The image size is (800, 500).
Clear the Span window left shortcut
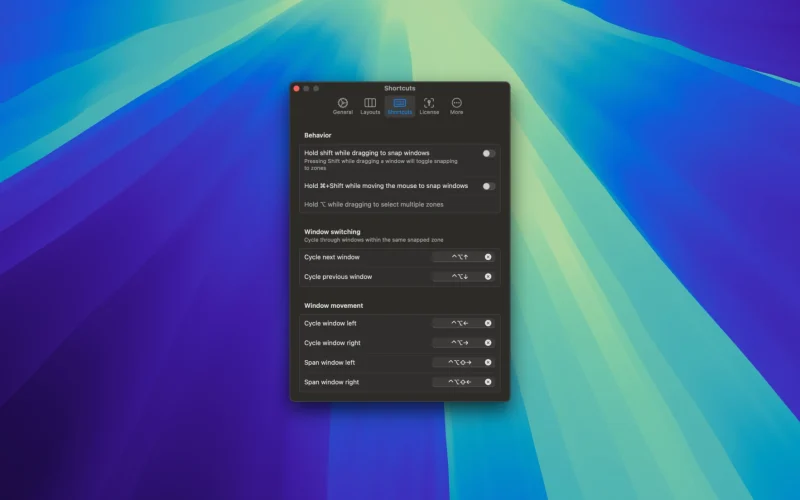[x=488, y=362]
